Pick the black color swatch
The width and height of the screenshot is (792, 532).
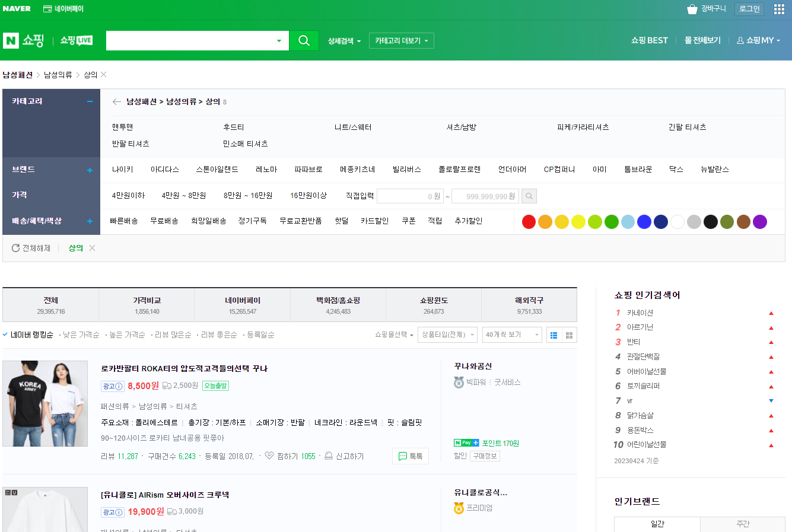click(711, 222)
